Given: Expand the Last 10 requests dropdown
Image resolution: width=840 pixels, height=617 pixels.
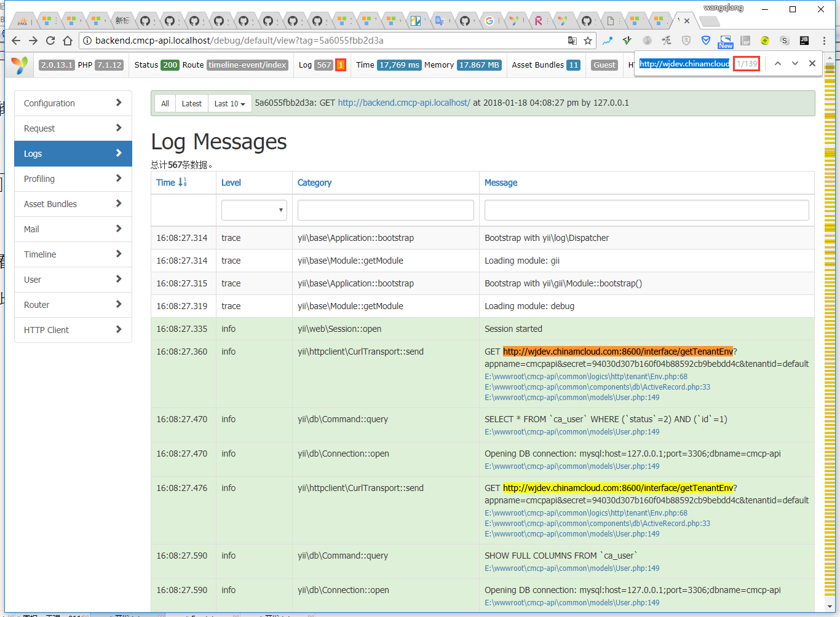Looking at the screenshot, I should pyautogui.click(x=229, y=104).
